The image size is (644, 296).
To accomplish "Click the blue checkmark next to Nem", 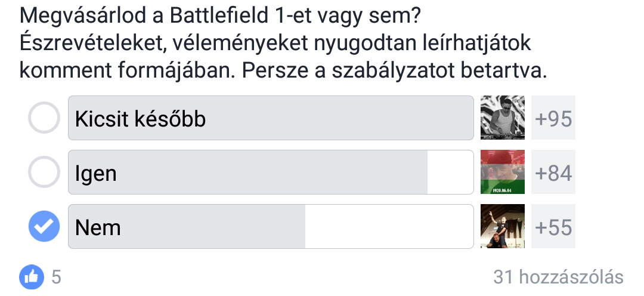I will click(44, 226).
